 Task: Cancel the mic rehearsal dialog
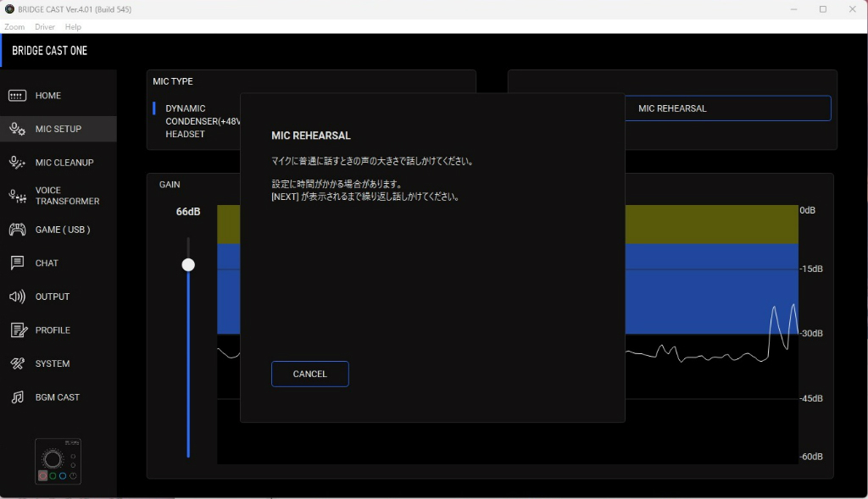[x=310, y=374]
